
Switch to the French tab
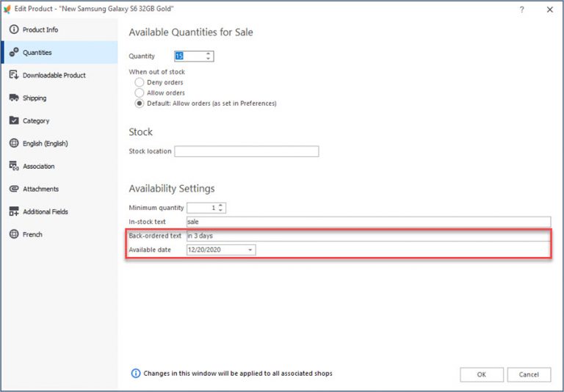tap(32, 235)
